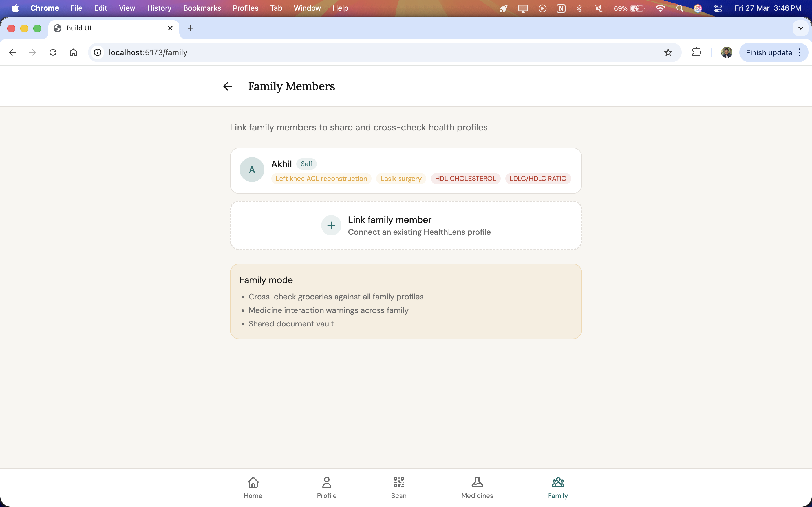The image size is (812, 507).
Task: Open the History menu in menu bar
Action: 159,8
